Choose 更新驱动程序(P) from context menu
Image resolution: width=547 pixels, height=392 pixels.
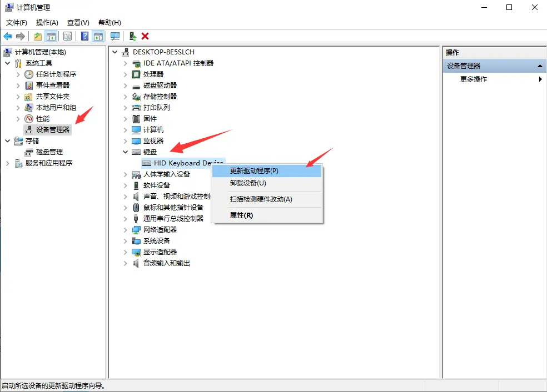click(254, 171)
